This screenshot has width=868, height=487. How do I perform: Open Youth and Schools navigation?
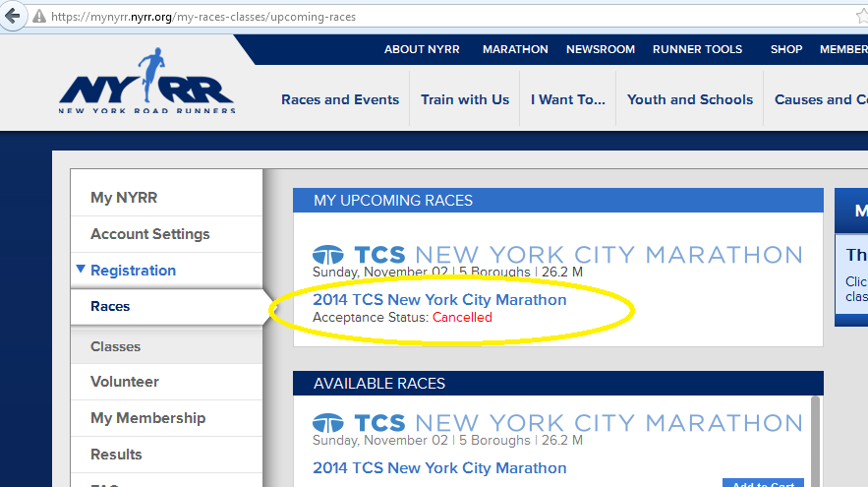tap(690, 99)
